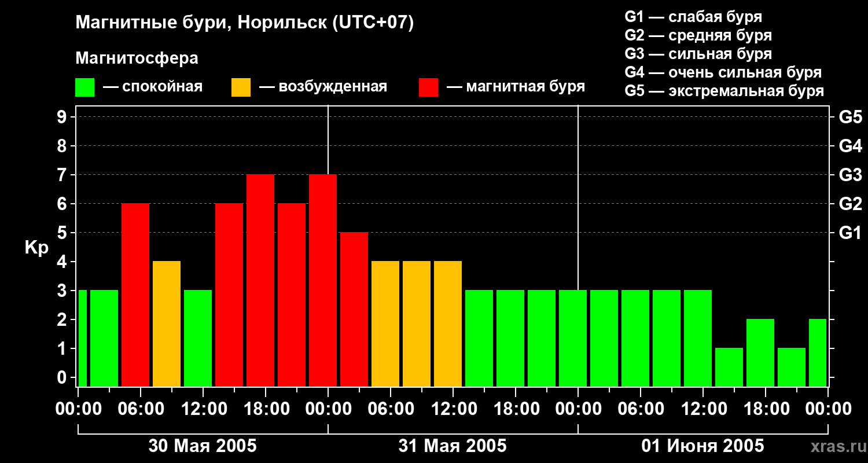The image size is (868, 463).
Task: Click the '01 Июня 2005' date label
Action: click(x=703, y=446)
